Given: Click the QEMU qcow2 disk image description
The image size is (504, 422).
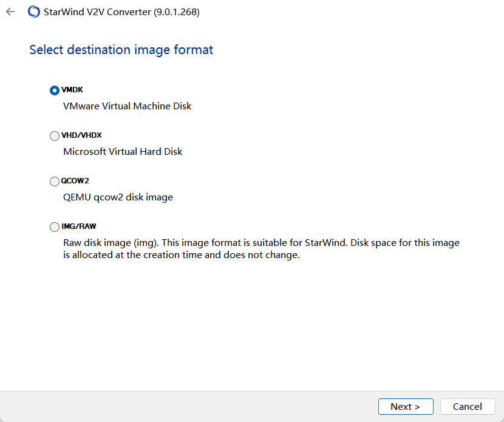Looking at the screenshot, I should point(118,197).
